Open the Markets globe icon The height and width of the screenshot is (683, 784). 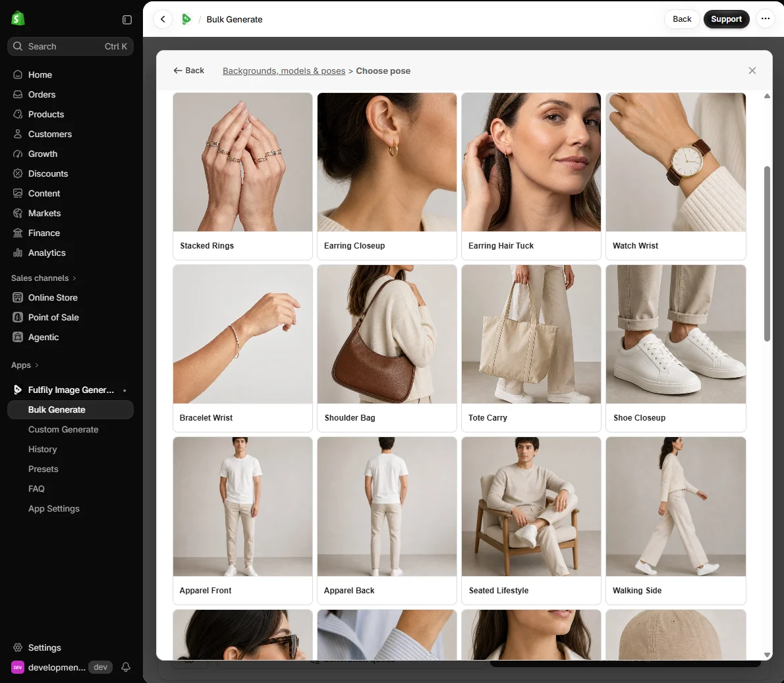pyautogui.click(x=18, y=213)
